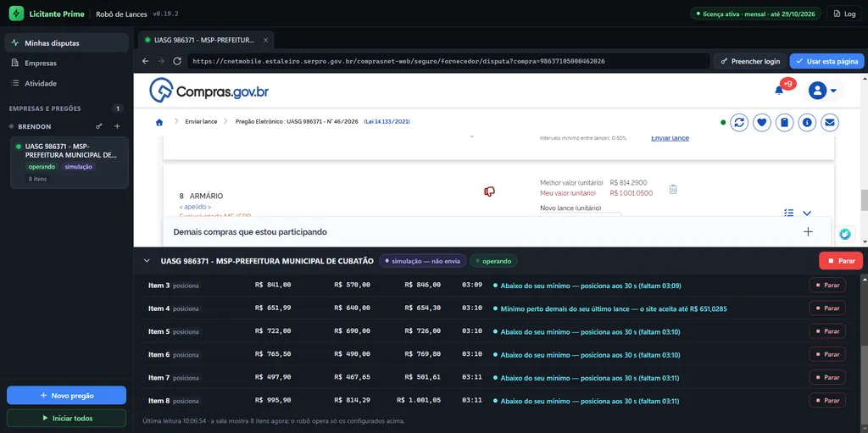This screenshot has height=433, width=868.
Task: Click the licença ativa status badge
Action: coord(755,14)
